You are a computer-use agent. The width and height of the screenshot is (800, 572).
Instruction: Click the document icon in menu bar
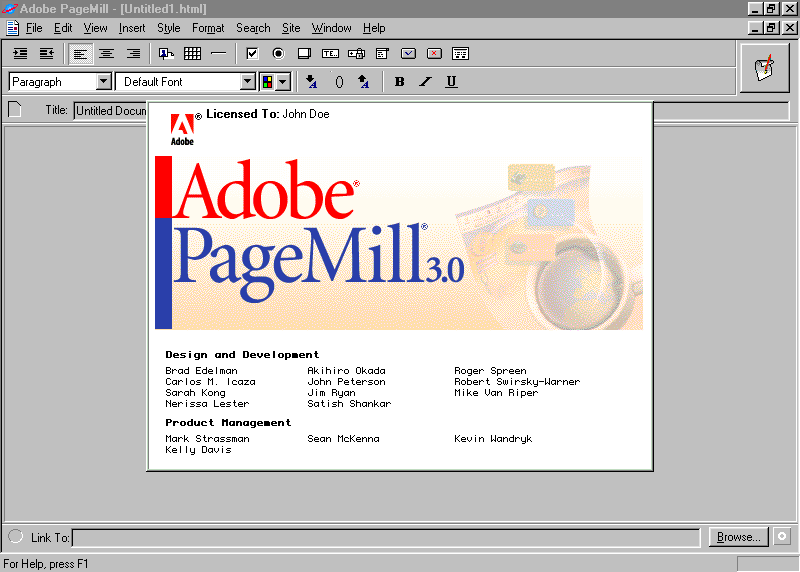tap(12, 28)
